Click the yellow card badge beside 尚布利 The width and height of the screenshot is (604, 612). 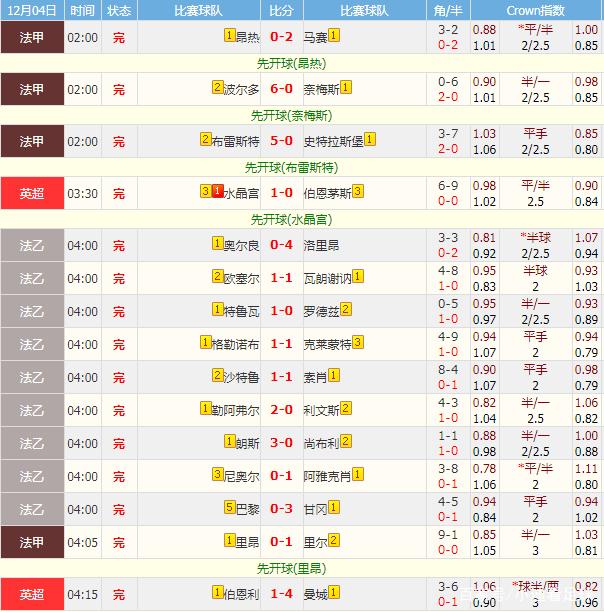click(x=346, y=441)
